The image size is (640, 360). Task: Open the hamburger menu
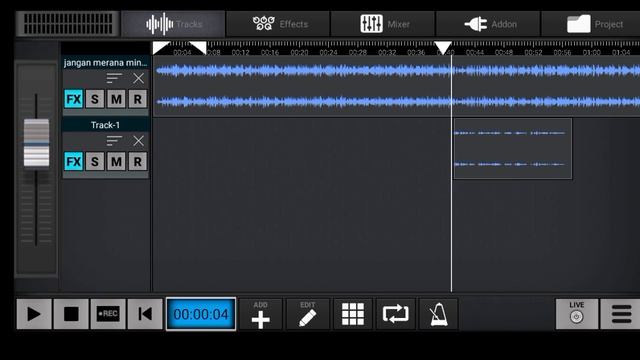pos(620,314)
